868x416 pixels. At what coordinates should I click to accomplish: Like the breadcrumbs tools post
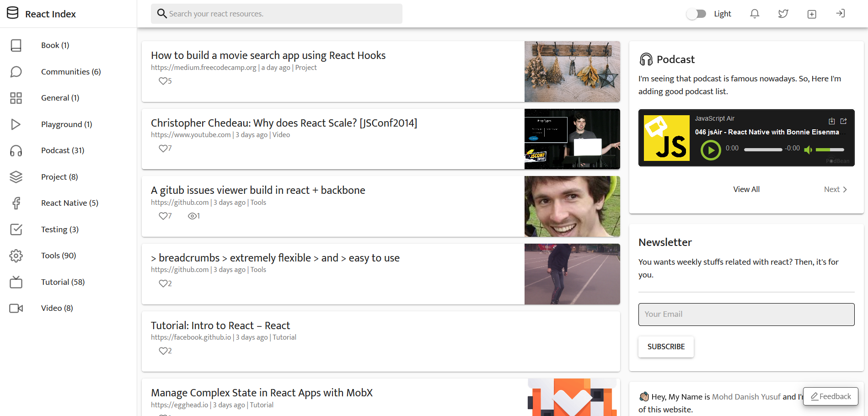163,283
